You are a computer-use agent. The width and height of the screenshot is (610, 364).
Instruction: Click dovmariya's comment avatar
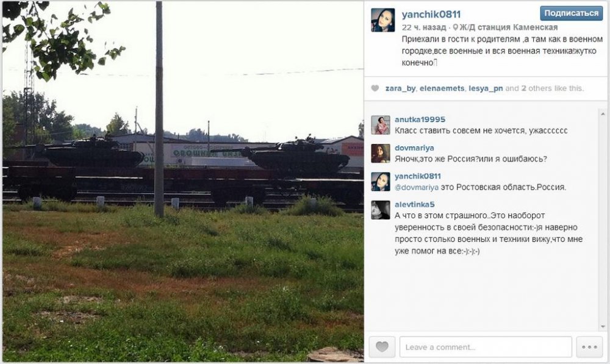coord(381,153)
